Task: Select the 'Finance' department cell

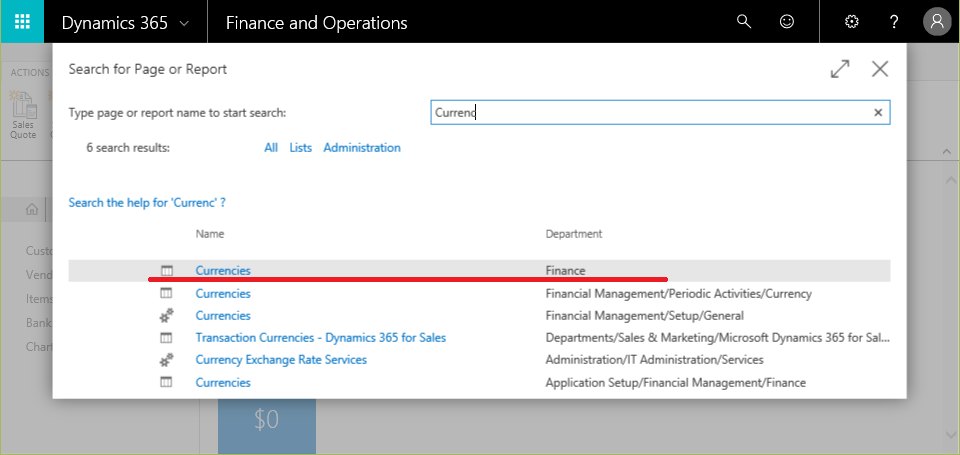Action: (566, 270)
